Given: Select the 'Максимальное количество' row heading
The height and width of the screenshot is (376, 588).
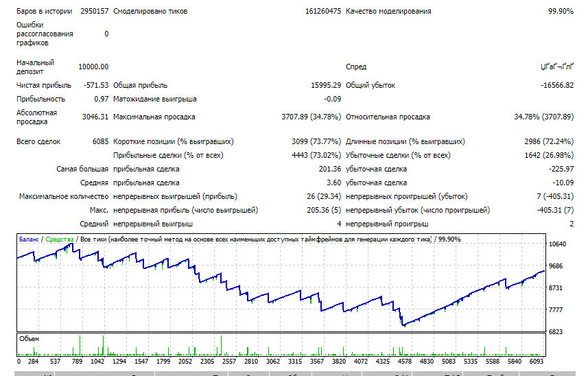Looking at the screenshot, I should (64, 196).
